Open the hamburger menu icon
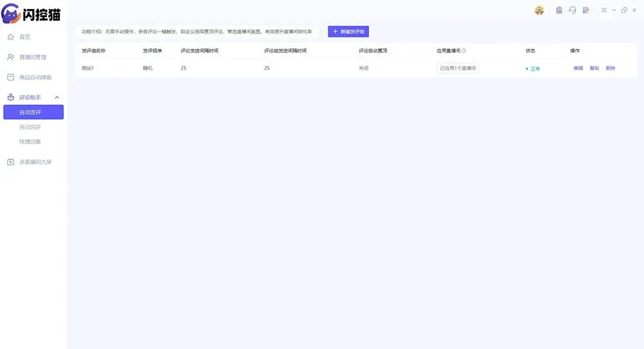 pos(604,10)
